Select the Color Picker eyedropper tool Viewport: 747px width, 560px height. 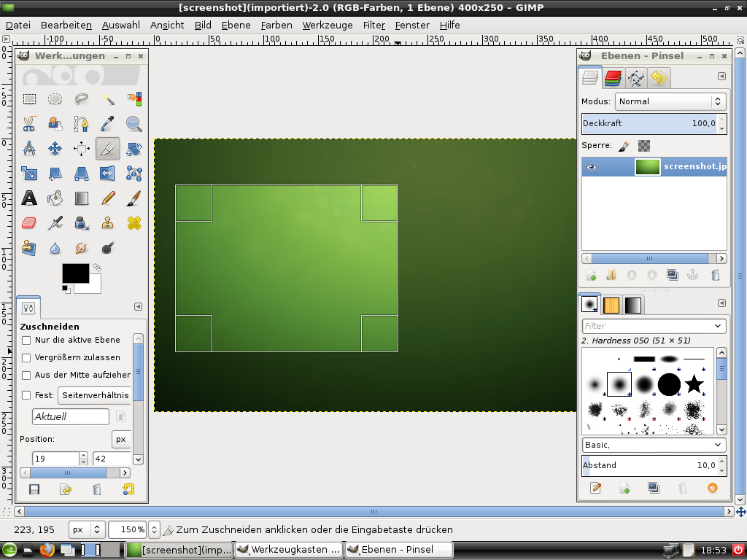(108, 124)
